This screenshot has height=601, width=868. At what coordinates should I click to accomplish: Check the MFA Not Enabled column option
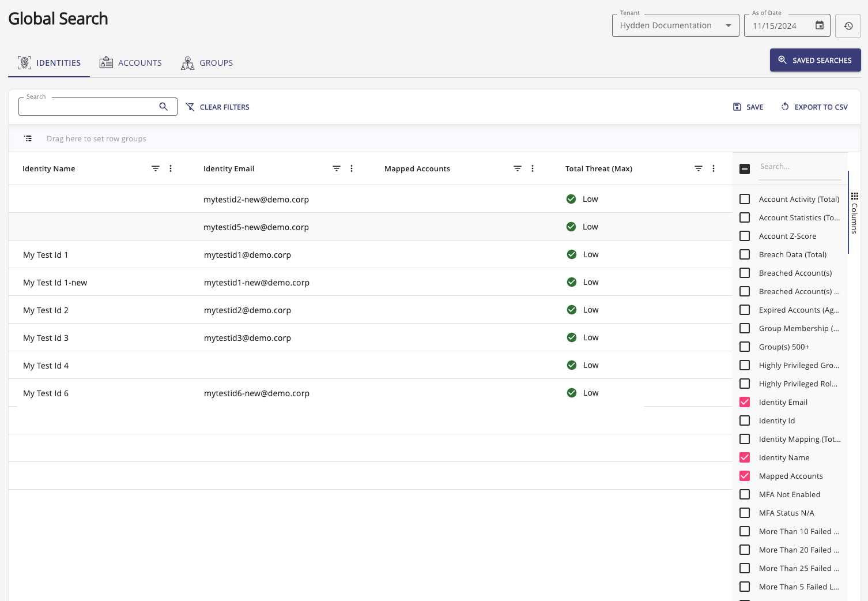pyautogui.click(x=744, y=494)
